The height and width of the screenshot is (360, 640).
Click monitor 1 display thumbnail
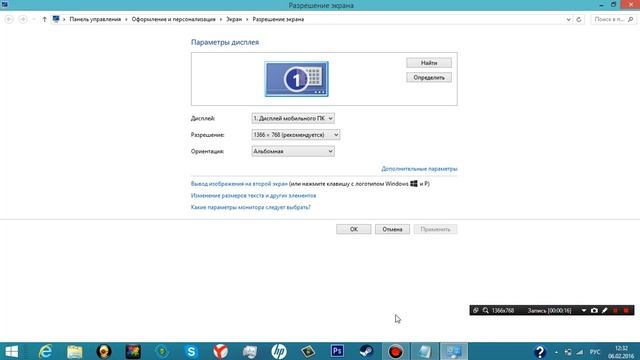pos(296,79)
